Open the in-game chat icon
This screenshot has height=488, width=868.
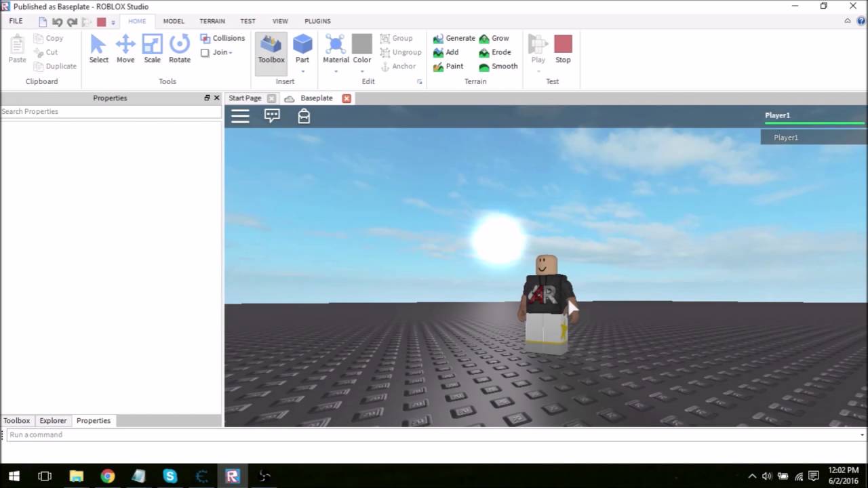[272, 116]
